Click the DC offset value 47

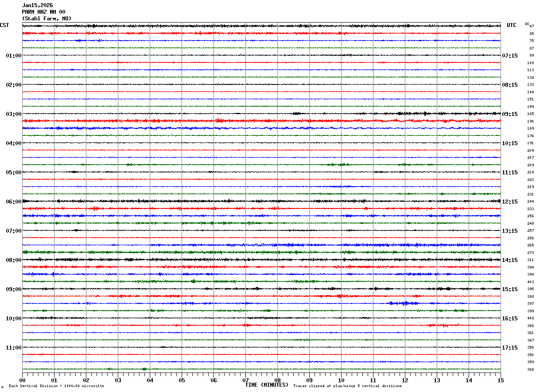coord(532,27)
